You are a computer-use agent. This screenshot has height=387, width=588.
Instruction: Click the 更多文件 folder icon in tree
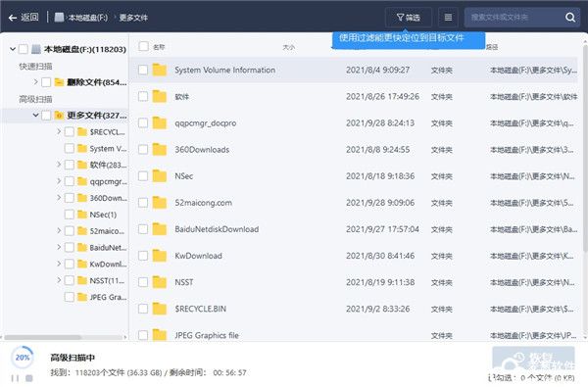pyautogui.click(x=59, y=116)
